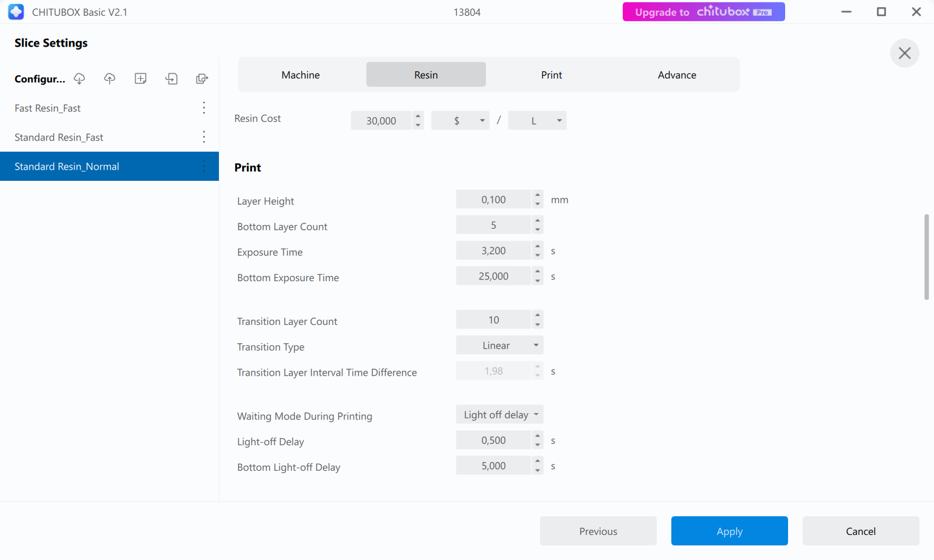
Task: Select the Fast Resin_Fast profile
Action: coord(109,108)
